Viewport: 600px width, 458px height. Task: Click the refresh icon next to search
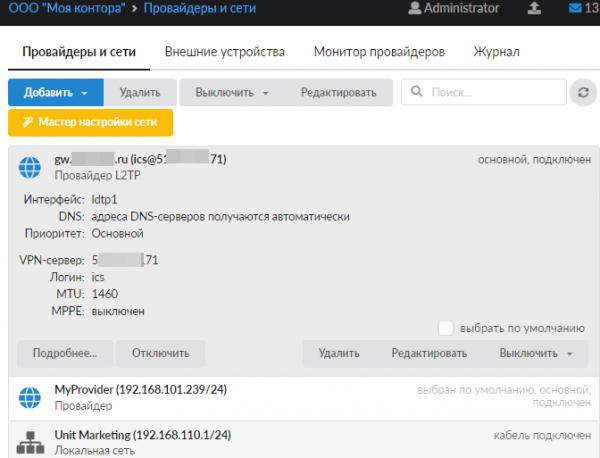pos(582,93)
